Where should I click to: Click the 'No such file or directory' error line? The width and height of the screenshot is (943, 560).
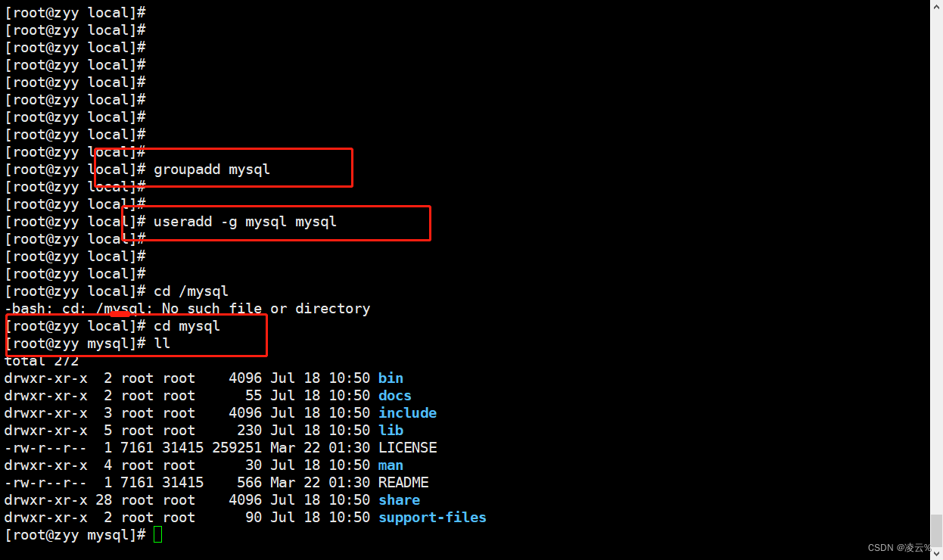tap(187, 309)
